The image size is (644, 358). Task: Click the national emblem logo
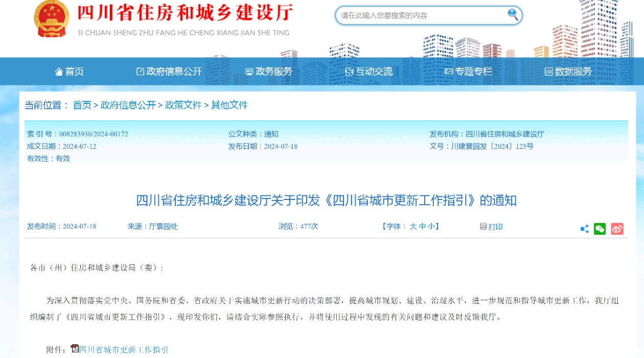tap(51, 18)
